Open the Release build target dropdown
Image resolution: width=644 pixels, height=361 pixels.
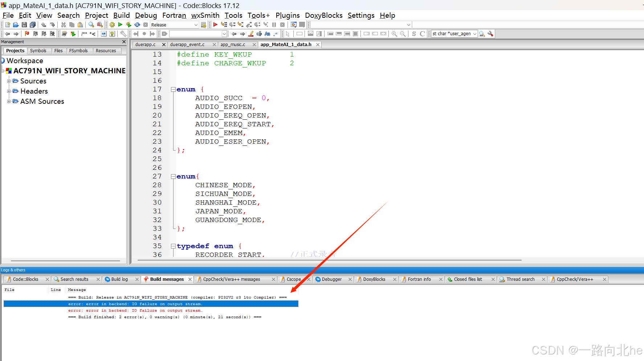(x=196, y=25)
